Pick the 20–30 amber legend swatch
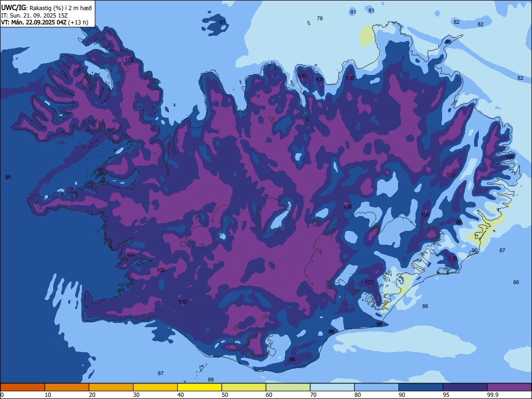The image size is (532, 399). (x=111, y=387)
